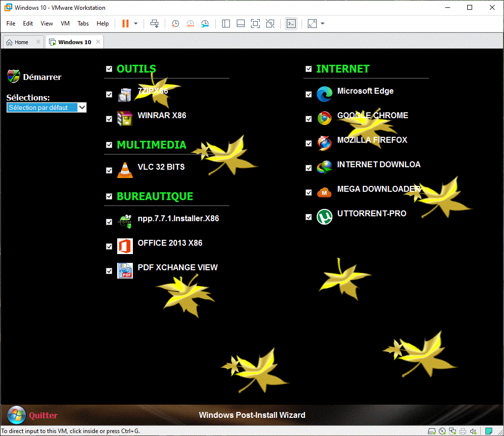The image size is (504, 436).
Task: Uncheck the UTTORRENT-PRO checkbox
Action: (308, 217)
